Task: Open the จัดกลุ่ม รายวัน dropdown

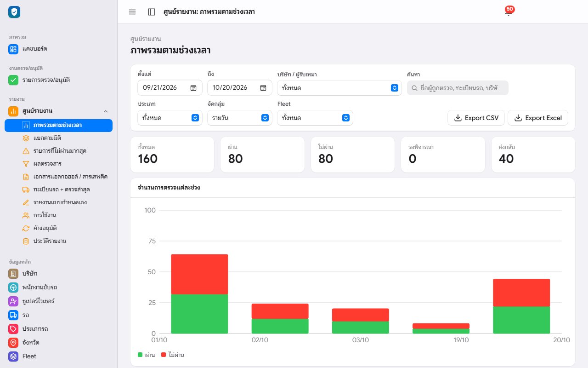Action: click(x=240, y=118)
